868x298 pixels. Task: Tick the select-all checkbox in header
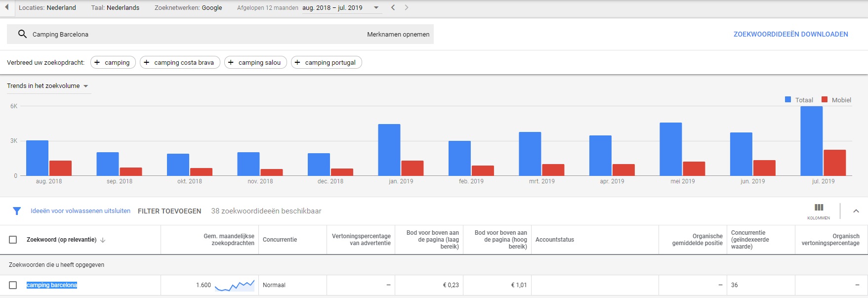pos(13,240)
